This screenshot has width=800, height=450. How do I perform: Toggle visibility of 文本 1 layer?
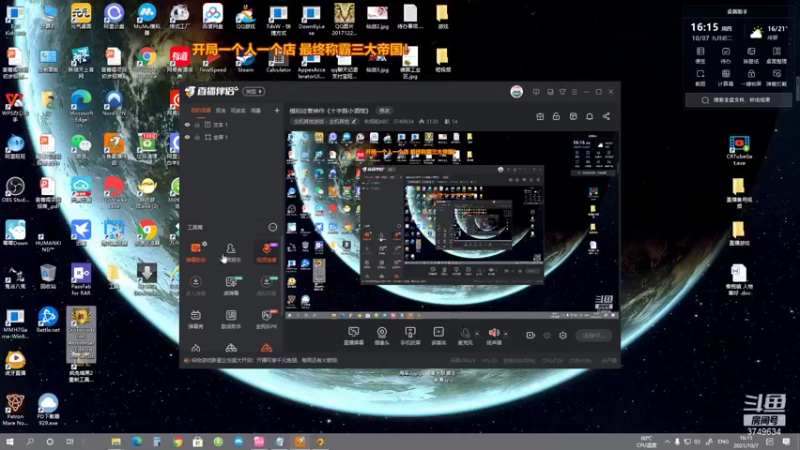click(187, 124)
